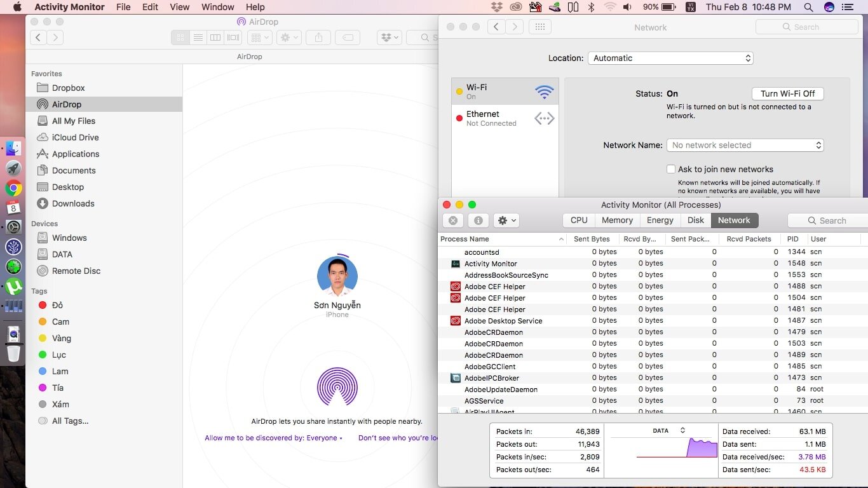Switch to the Disk tab
This screenshot has width=868, height=488.
pos(696,220)
